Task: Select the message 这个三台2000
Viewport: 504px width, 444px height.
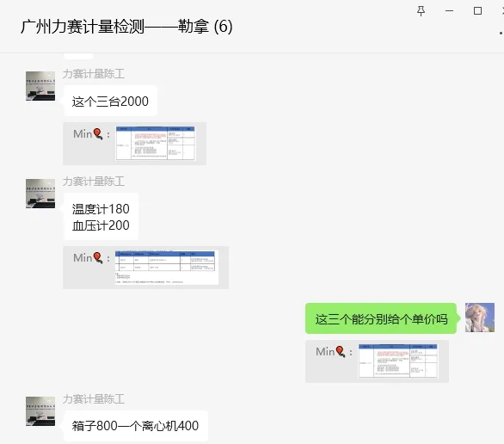Action: tap(110, 101)
